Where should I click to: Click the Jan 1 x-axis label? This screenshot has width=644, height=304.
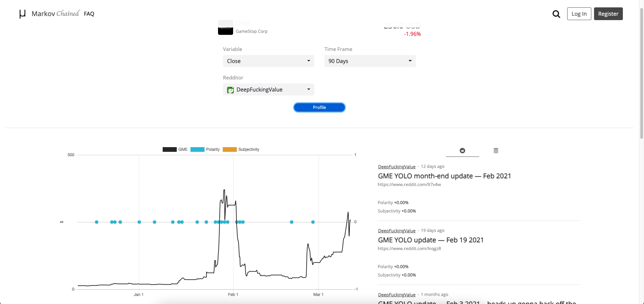pyautogui.click(x=139, y=295)
